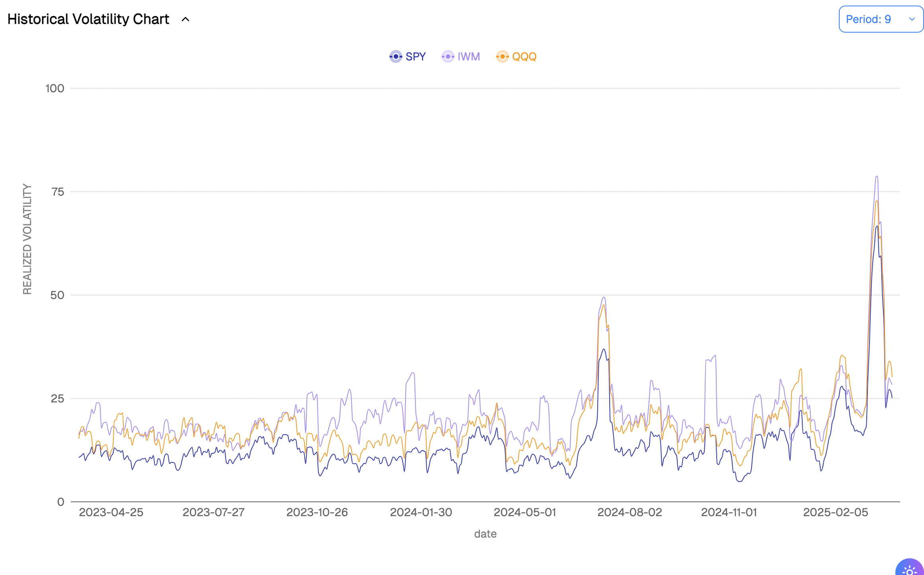The width and height of the screenshot is (924, 575).
Task: Click the Period dropdown arrow
Action: click(912, 19)
